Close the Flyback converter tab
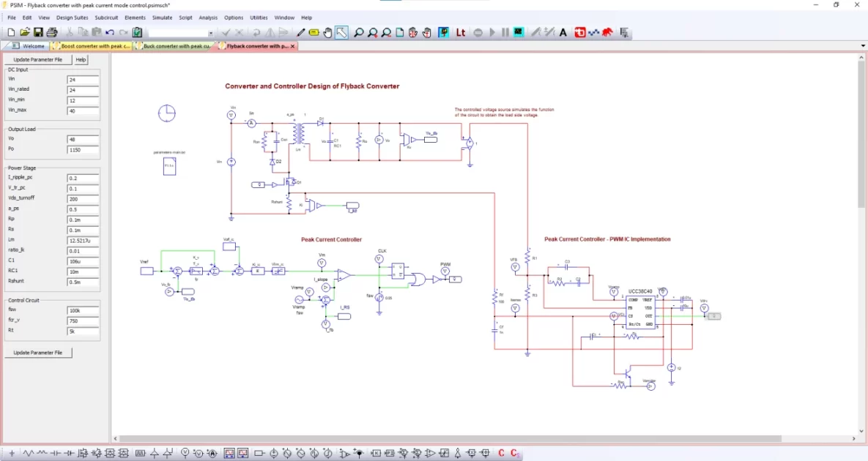 (293, 46)
